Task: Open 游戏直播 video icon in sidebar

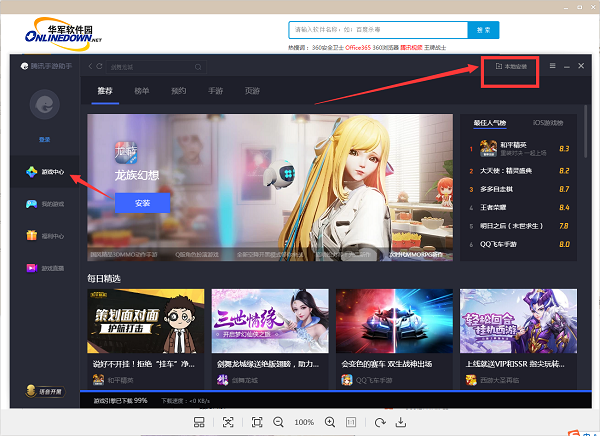Action: [x=31, y=268]
